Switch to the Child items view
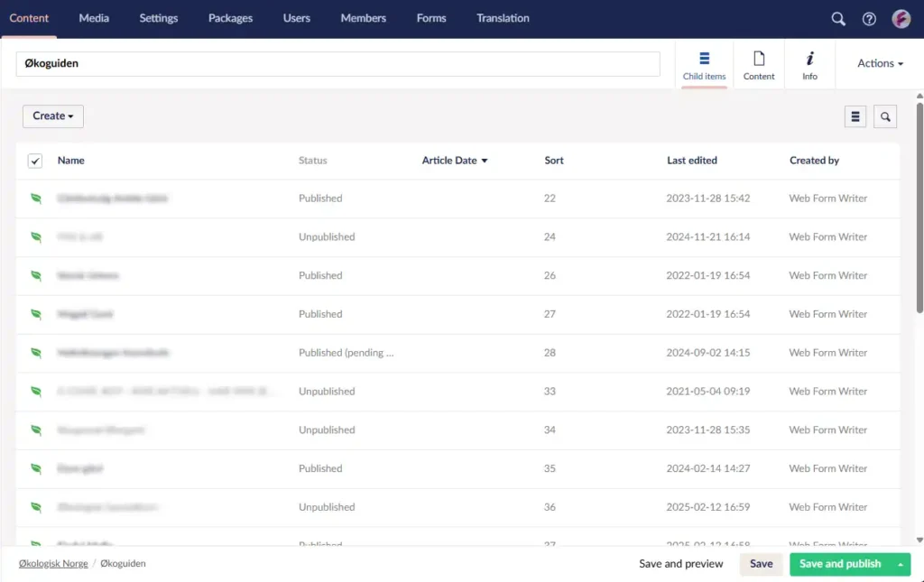Viewport: 924px width, 582px height. point(704,65)
